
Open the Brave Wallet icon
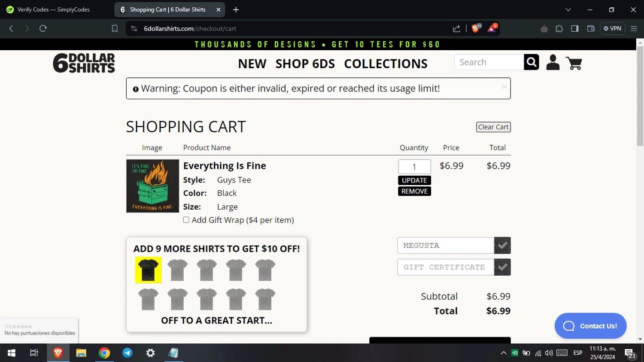pyautogui.click(x=591, y=28)
